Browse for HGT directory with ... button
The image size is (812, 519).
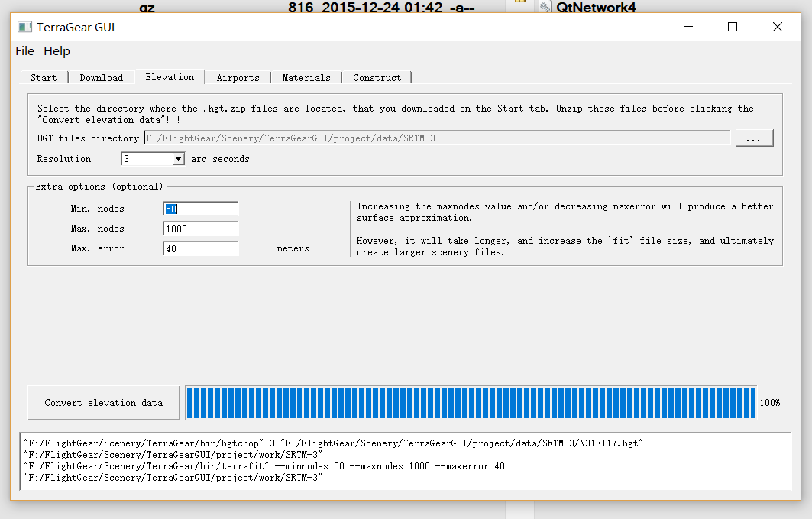[754, 138]
